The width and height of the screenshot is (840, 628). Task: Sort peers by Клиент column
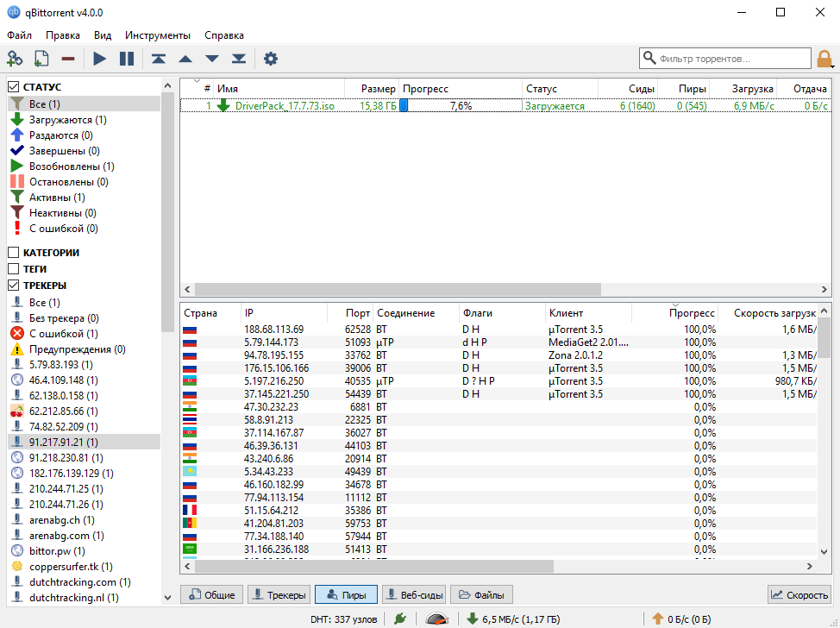pos(588,313)
